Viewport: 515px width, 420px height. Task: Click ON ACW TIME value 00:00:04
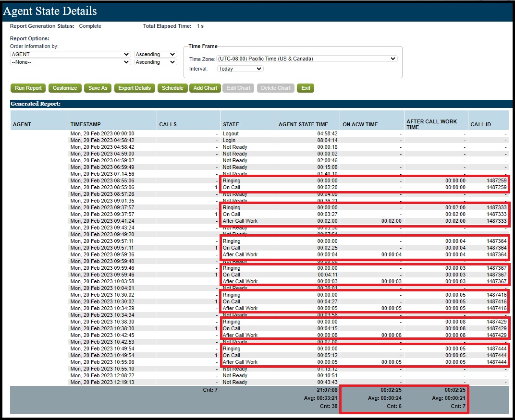tap(391, 254)
